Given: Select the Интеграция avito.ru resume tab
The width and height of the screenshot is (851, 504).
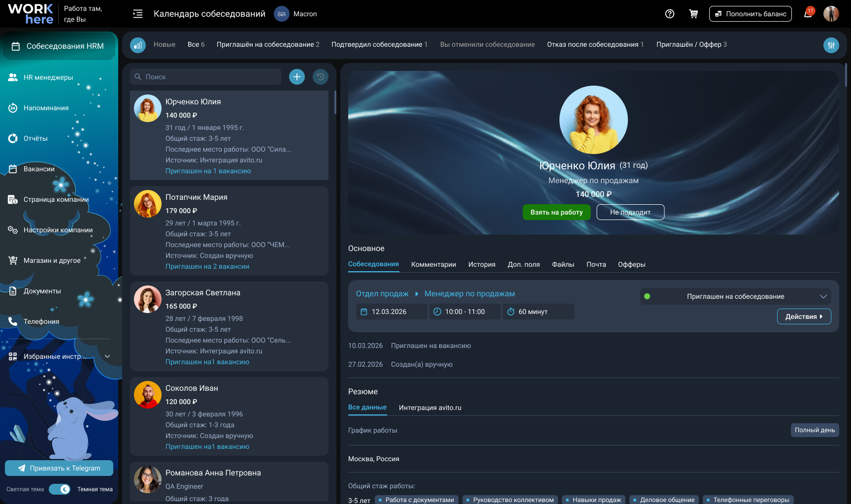Looking at the screenshot, I should click(x=430, y=408).
